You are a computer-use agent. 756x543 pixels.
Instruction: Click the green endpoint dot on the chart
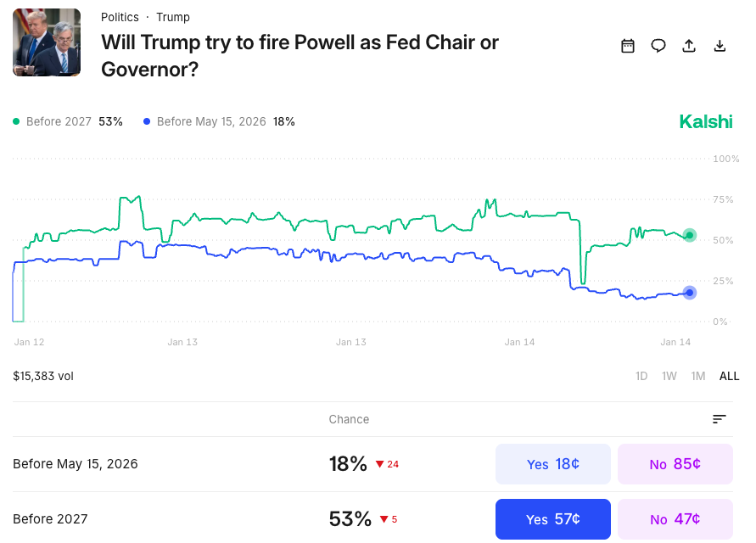tap(690, 235)
